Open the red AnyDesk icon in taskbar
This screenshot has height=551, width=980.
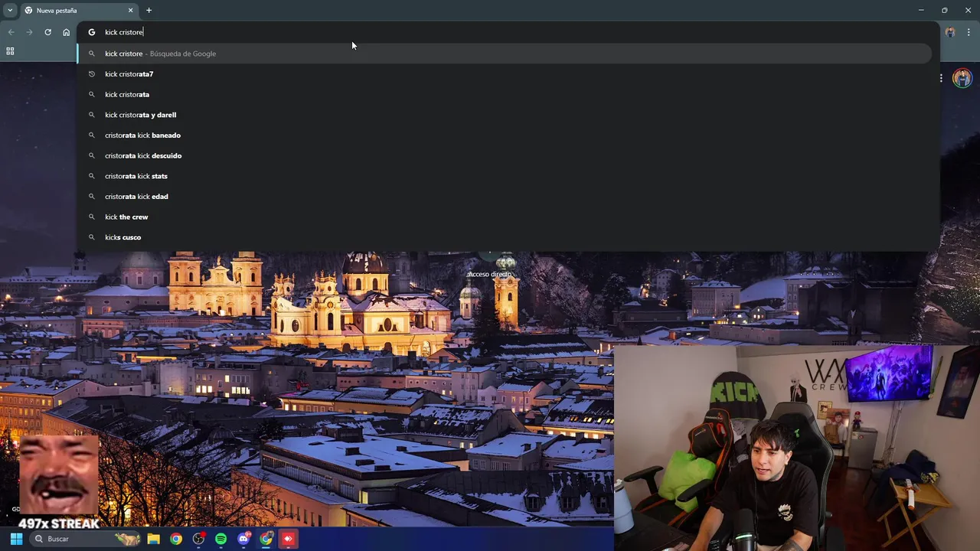[x=288, y=539]
